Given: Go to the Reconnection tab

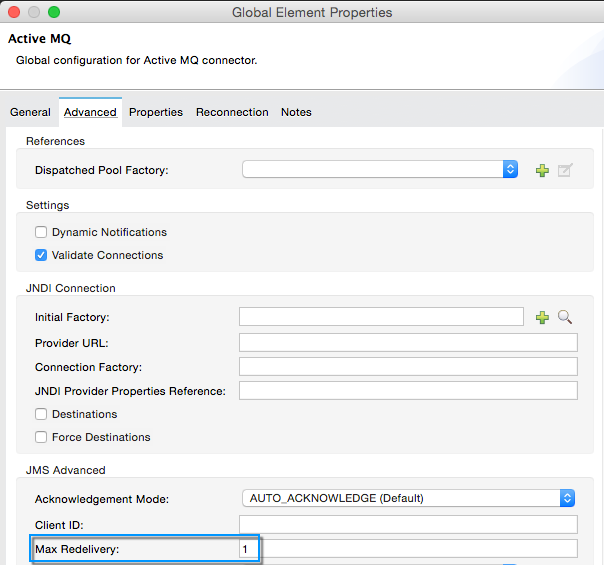Looking at the screenshot, I should 232,112.
